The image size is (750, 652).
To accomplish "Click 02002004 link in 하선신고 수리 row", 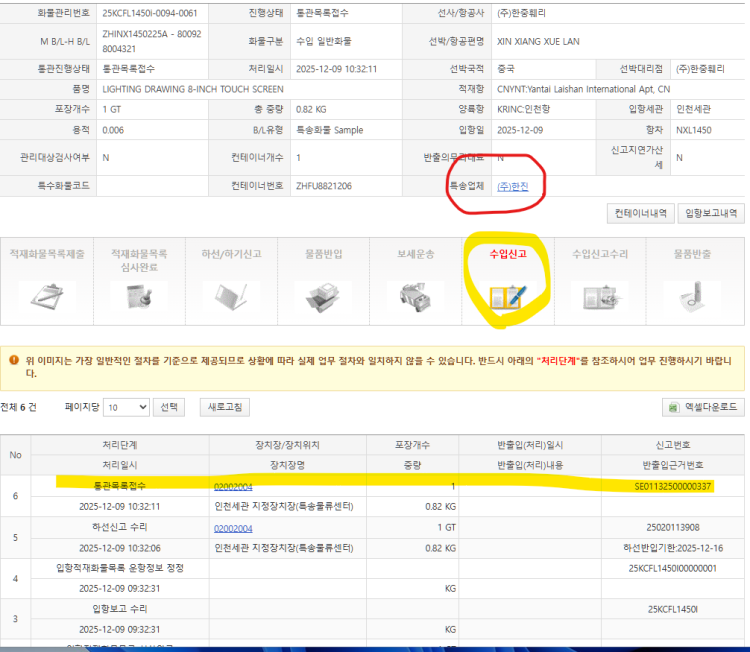I will tap(233, 528).
